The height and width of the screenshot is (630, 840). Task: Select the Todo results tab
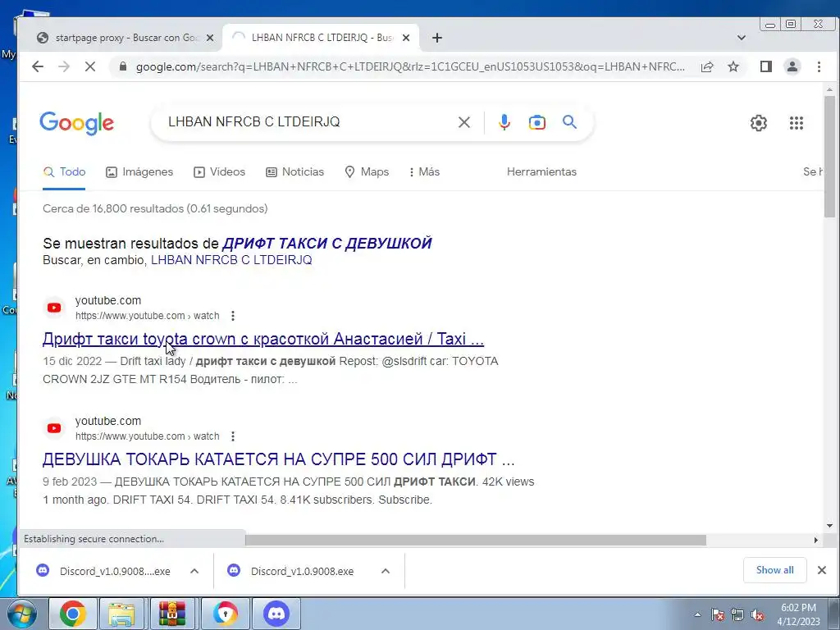64,172
